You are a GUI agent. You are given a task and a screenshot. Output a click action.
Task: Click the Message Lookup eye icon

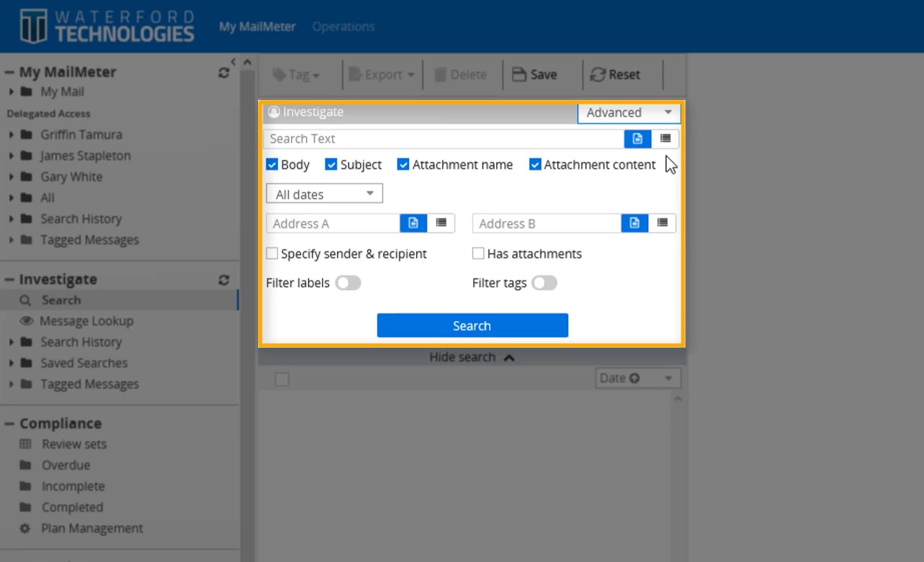pyautogui.click(x=26, y=321)
